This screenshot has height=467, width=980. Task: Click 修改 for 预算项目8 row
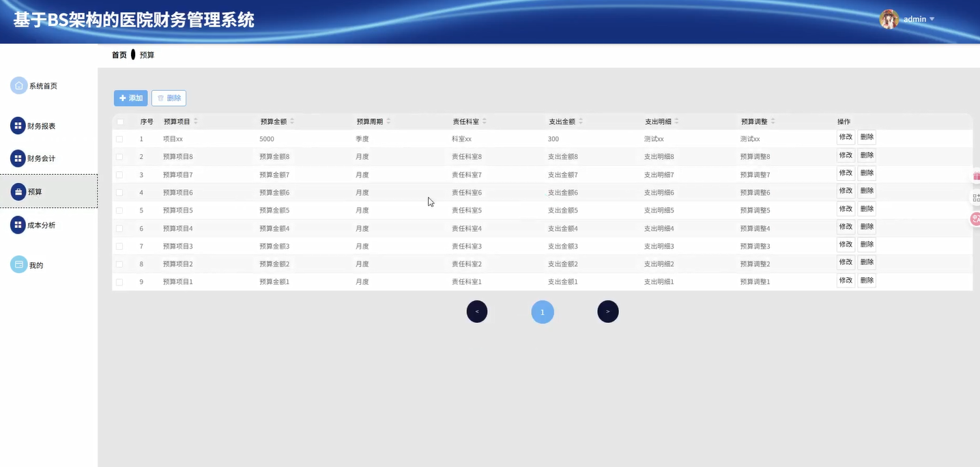coord(846,156)
